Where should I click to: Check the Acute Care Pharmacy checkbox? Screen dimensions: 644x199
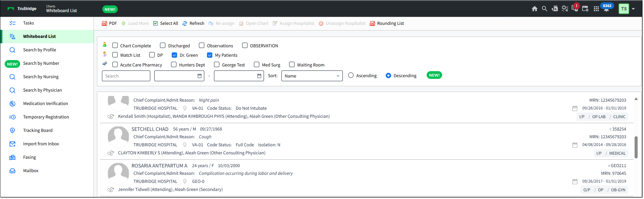[x=115, y=64]
